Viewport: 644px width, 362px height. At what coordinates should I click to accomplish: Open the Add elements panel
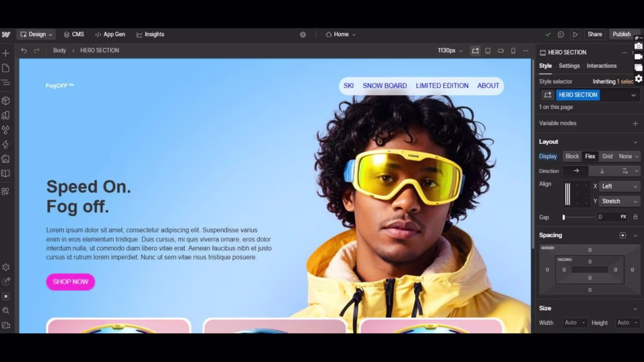[6, 53]
